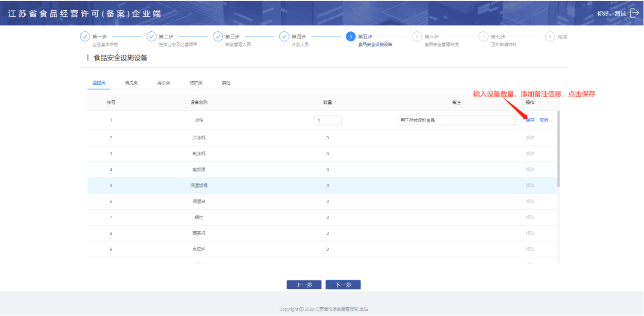Viewport: 644px width, 316px height.
Task: Click the step 7 circle icon 正式申请材料
Action: click(483, 36)
